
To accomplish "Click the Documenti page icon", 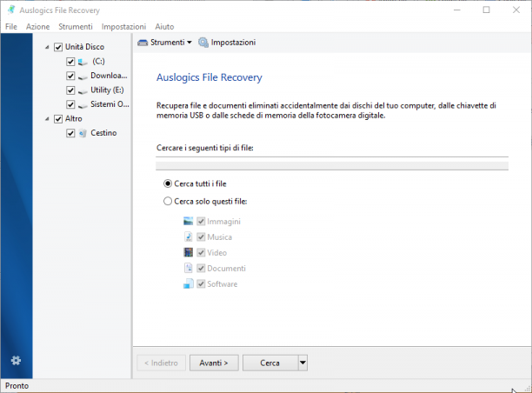I will click(188, 268).
